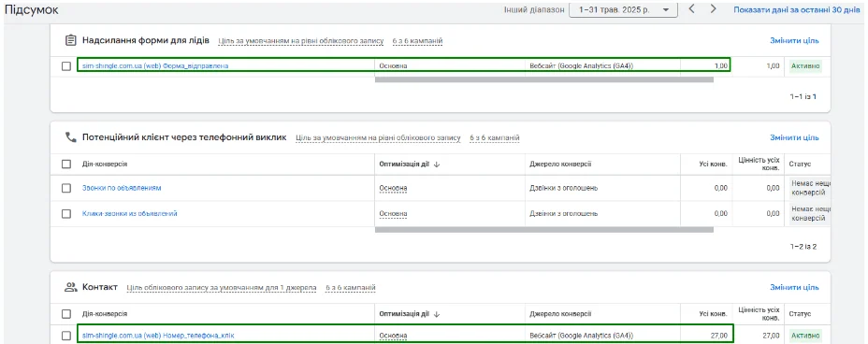Click Статус header in phone call table
Screen dimensions: 868x344
(x=800, y=165)
